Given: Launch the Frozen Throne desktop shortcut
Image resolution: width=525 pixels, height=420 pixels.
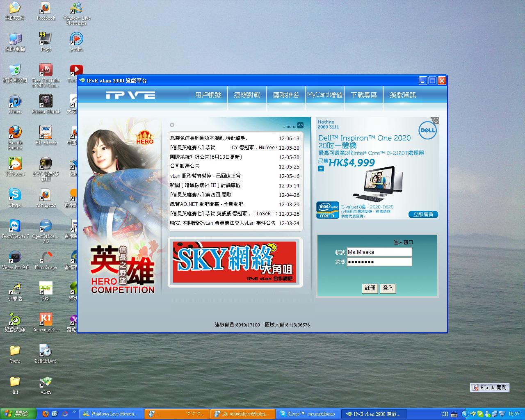Looking at the screenshot, I should (x=46, y=105).
